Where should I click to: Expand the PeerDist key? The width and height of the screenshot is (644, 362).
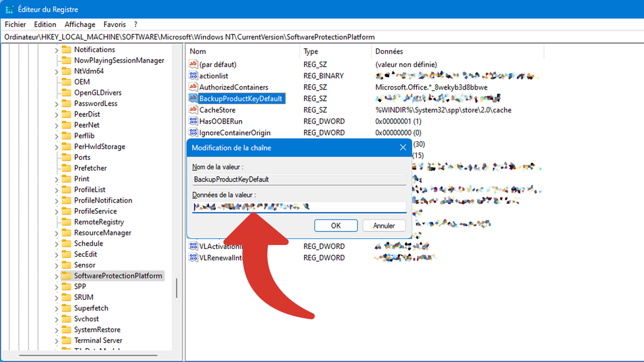pos(57,114)
